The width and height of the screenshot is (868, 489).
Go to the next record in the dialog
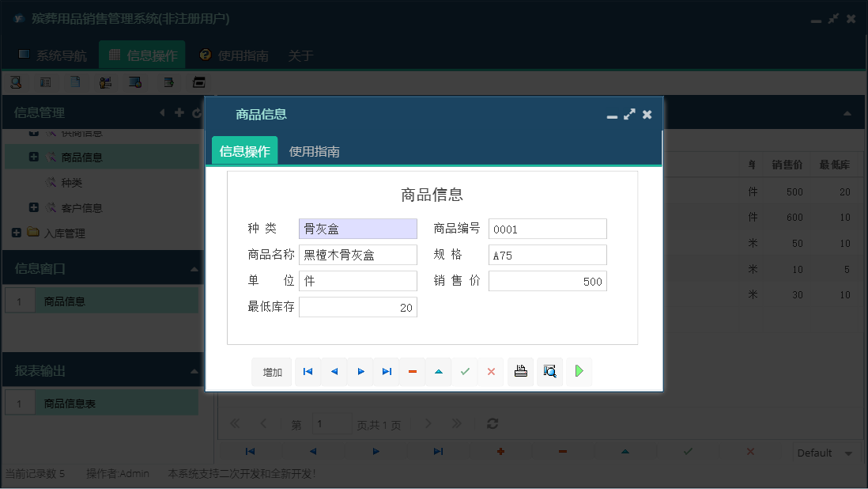[360, 371]
